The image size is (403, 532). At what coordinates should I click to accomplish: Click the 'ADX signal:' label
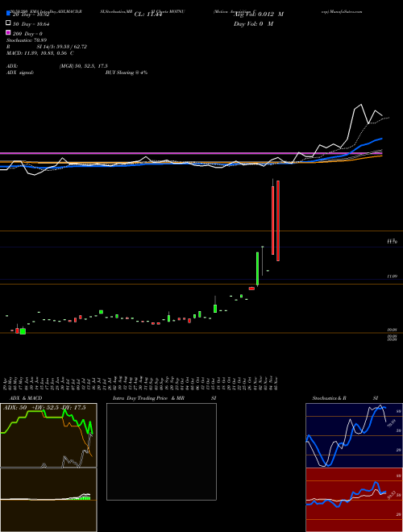[x=20, y=73]
